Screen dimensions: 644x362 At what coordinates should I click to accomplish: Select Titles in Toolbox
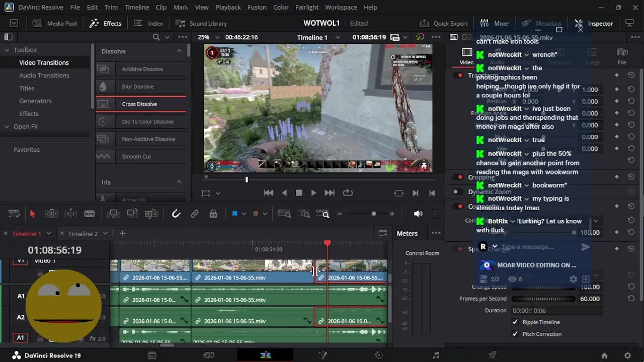(27, 88)
